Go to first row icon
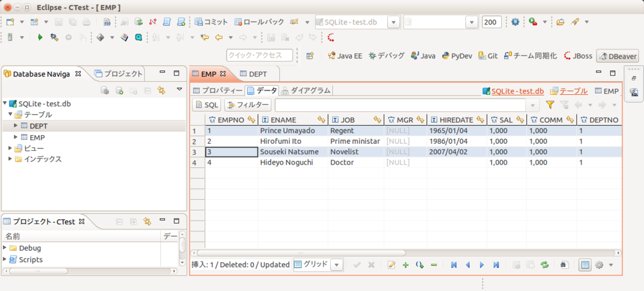Screen dimensions: 644x291 point(454,265)
